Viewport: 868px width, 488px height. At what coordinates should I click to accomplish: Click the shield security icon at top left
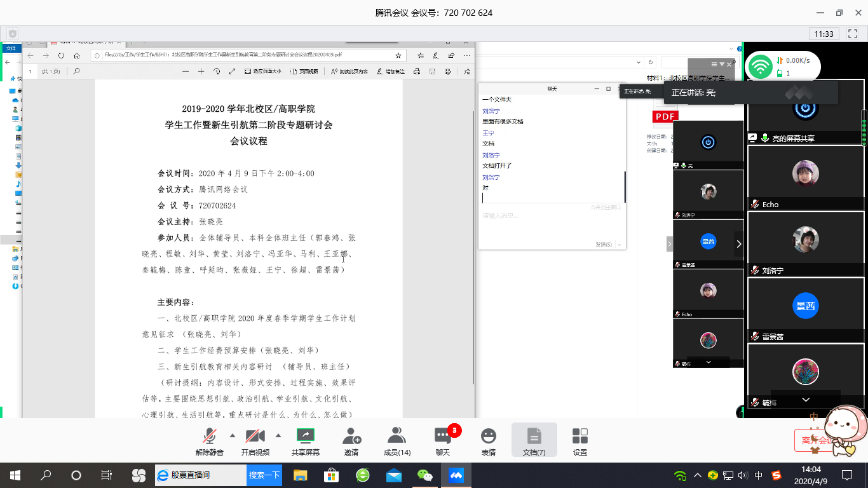12,33
